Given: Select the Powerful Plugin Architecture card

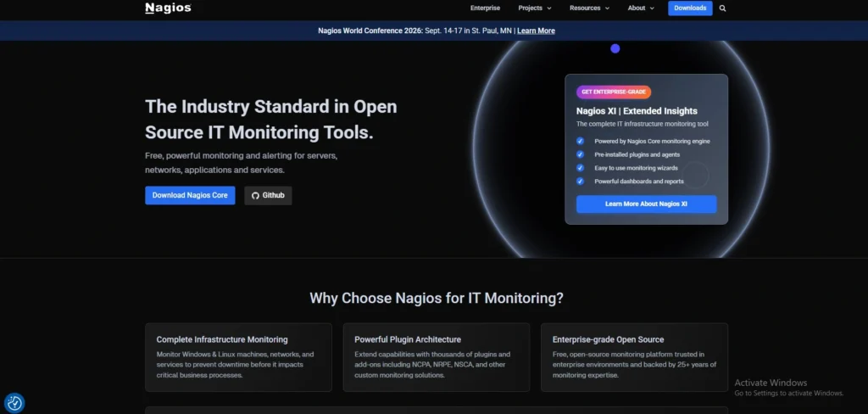Looking at the screenshot, I should (x=437, y=357).
